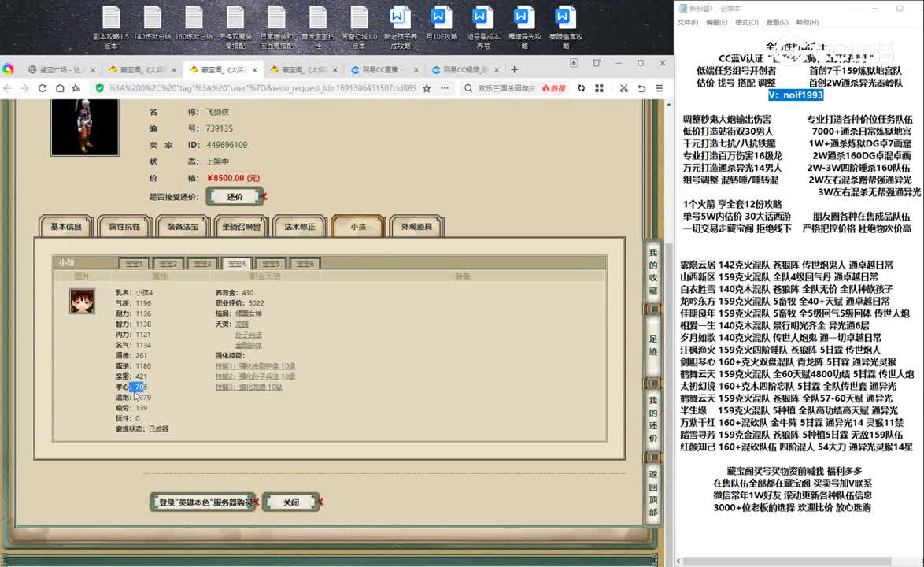Open the 龙腾 talent link

point(242,324)
